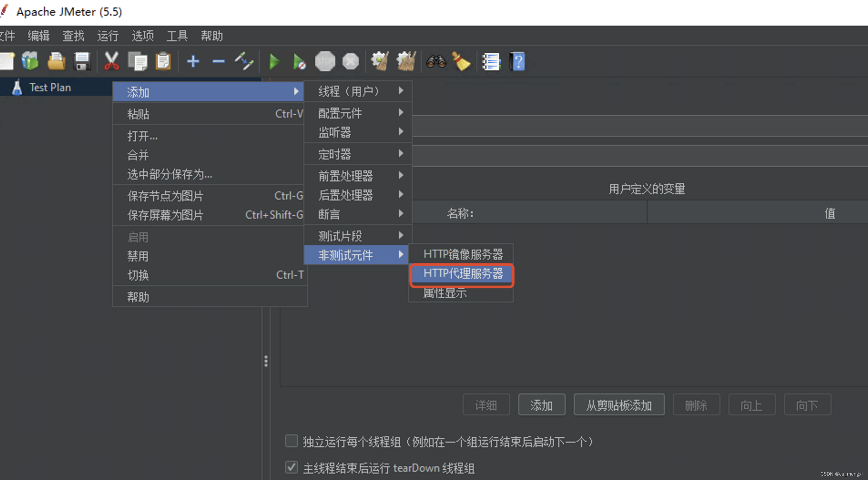This screenshot has width=868, height=480.
Task: Click the Stop test icon
Action: [325, 61]
